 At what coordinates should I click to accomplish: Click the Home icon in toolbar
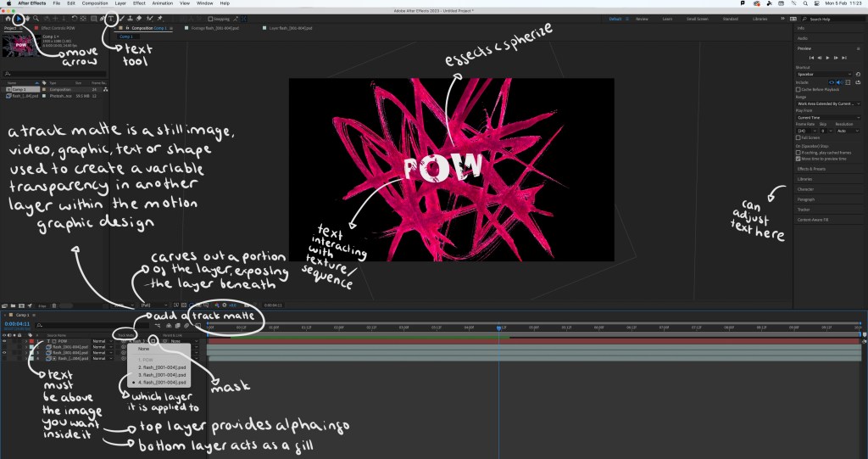[7, 18]
